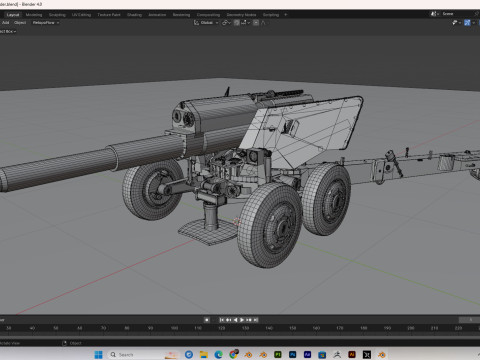Viewport: 480px width, 360px height.
Task: Switch to the UV Editing workspace
Action: tap(81, 15)
